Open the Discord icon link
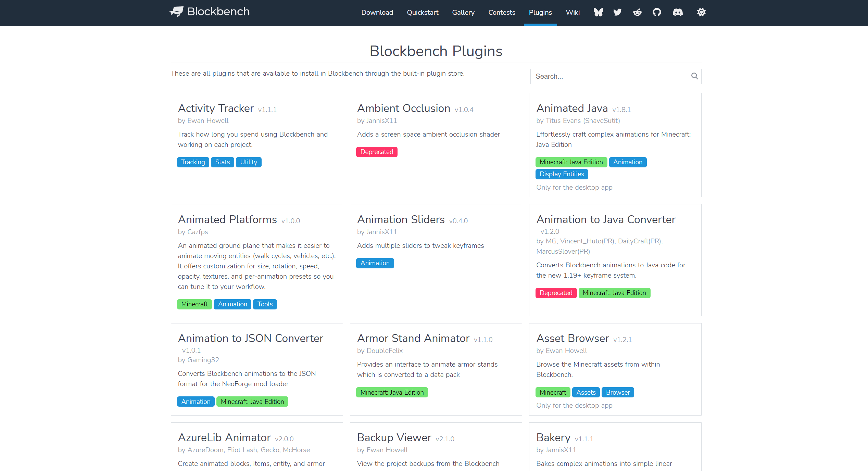This screenshot has height=471, width=868. pyautogui.click(x=678, y=12)
